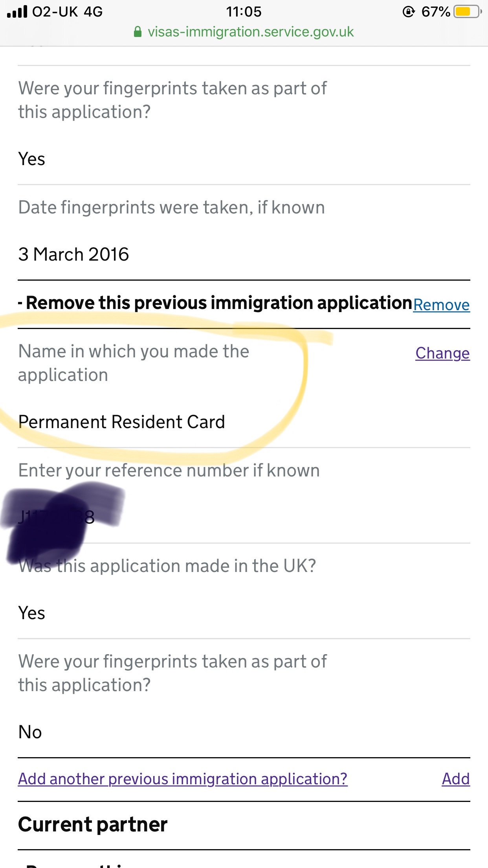Tap the padlock icon in address bar
Image resolution: width=488 pixels, height=868 pixels.
[138, 32]
